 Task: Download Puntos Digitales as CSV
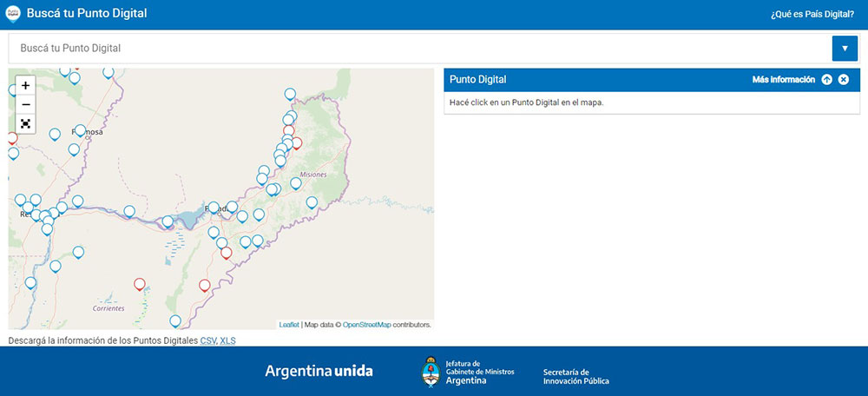(x=207, y=340)
